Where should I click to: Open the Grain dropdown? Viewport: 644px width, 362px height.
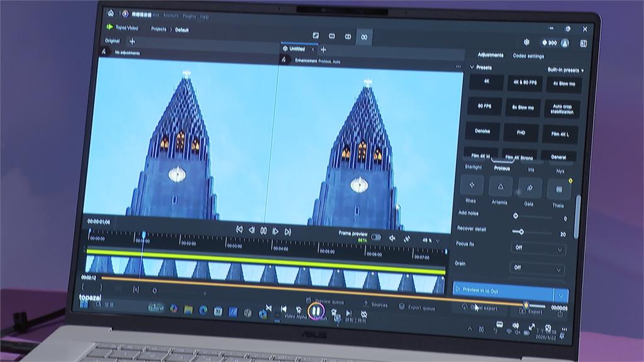point(538,268)
